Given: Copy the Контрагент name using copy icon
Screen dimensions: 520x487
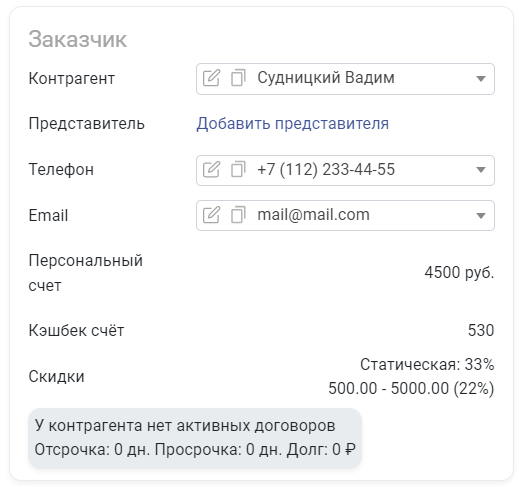Looking at the screenshot, I should click(x=238, y=78).
